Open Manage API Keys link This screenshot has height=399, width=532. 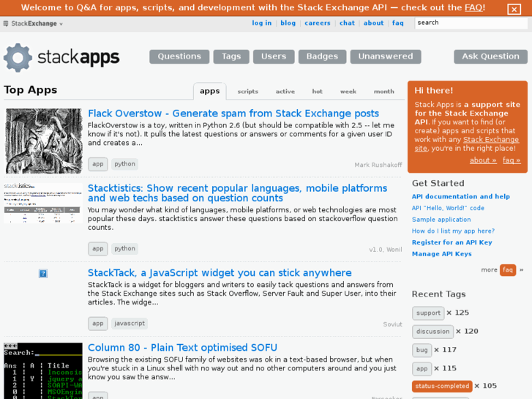[441, 253]
